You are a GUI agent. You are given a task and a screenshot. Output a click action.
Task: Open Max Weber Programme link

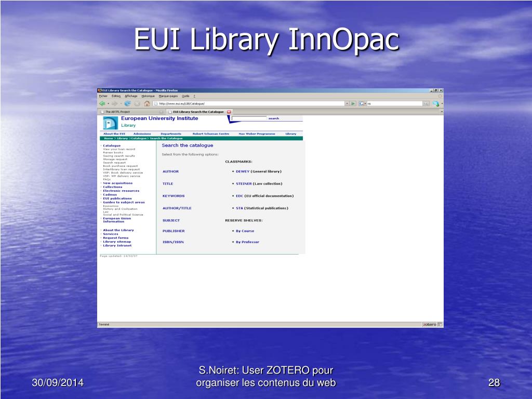point(257,134)
